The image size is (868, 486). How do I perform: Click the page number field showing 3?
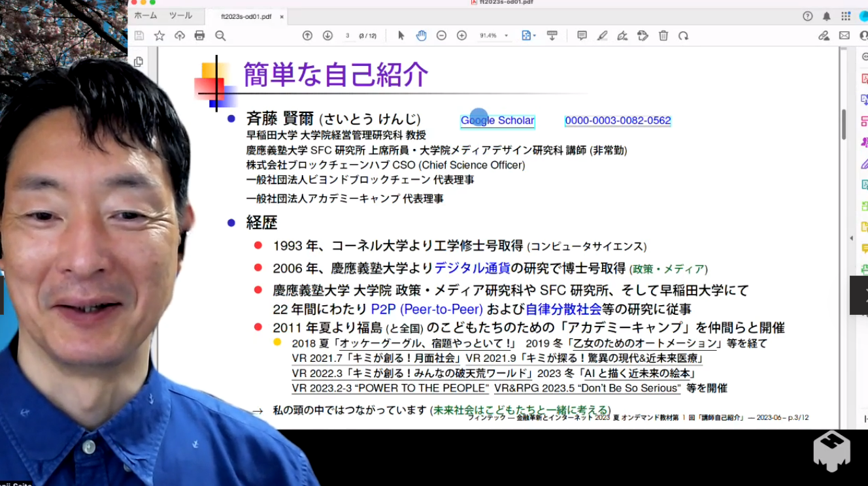pos(348,36)
